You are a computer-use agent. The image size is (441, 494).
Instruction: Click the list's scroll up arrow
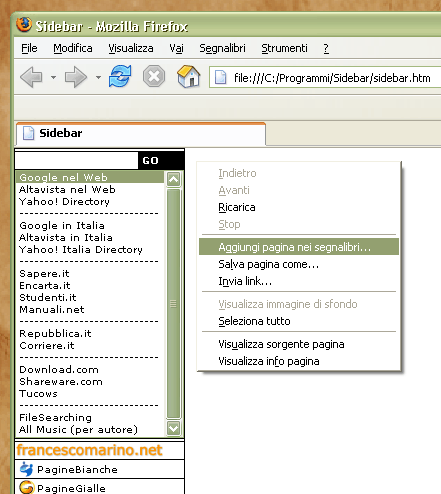coord(174,179)
